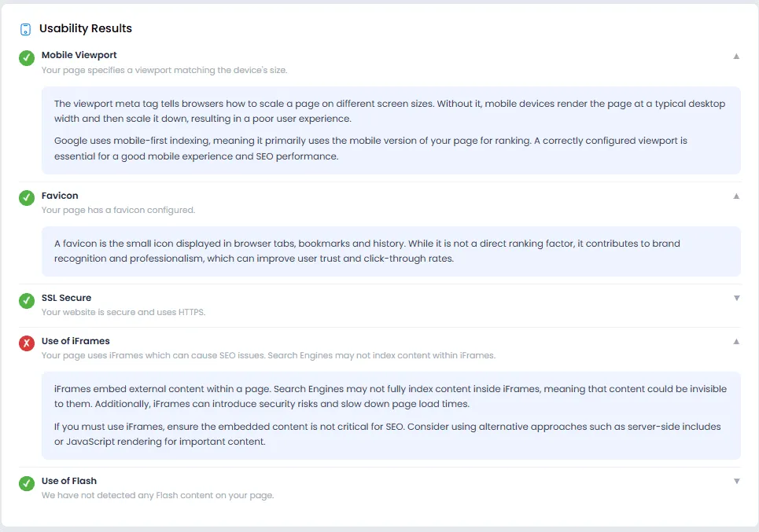Click the Usability Results title
The width and height of the screenshot is (759, 532).
click(x=86, y=28)
